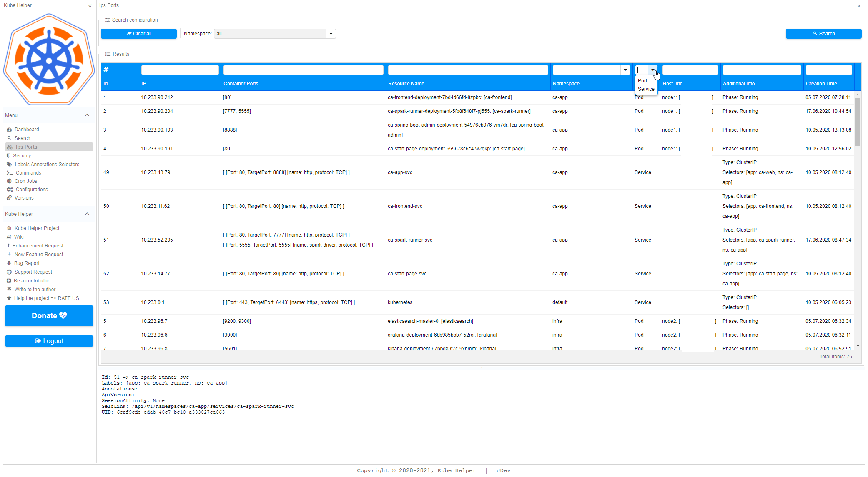Collapse the Kube Helper section chevron
Image resolution: width=868 pixels, height=477 pixels.
pos(87,214)
